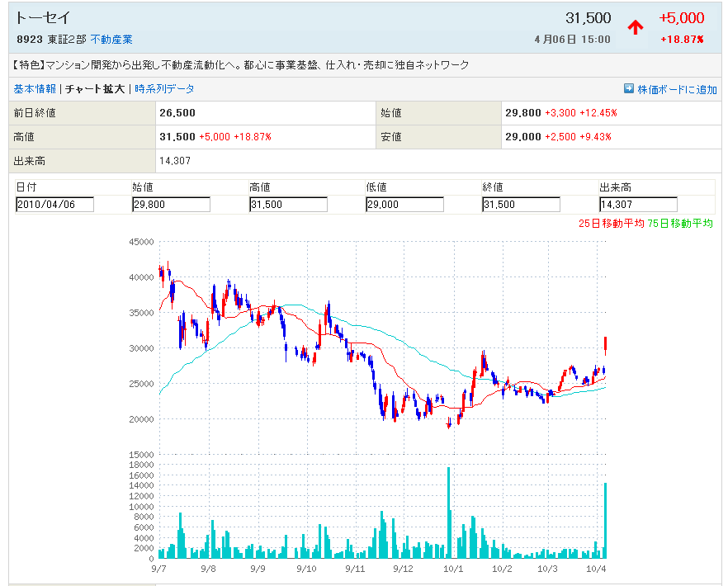
Task: Click the green 75日移動平均 legend label
Action: pyautogui.click(x=681, y=223)
